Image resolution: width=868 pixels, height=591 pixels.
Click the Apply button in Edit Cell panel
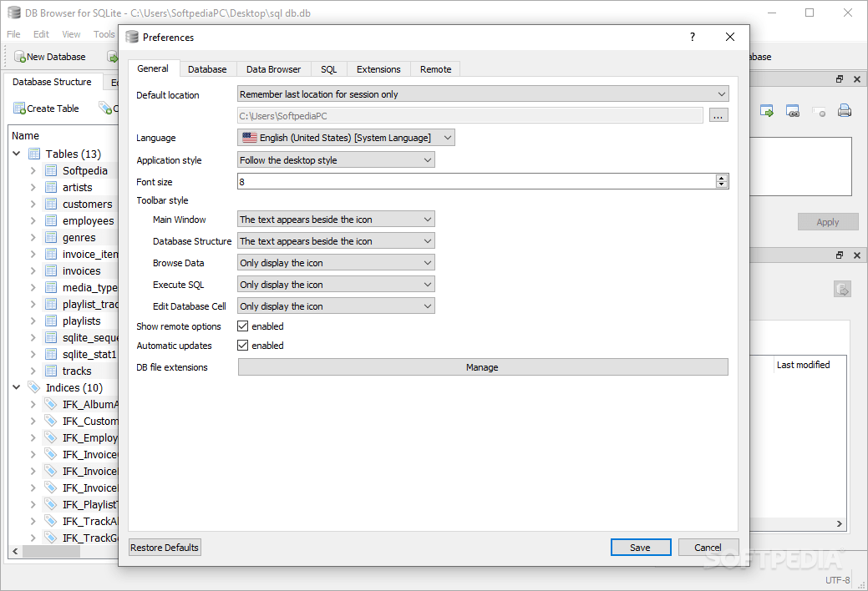(828, 222)
